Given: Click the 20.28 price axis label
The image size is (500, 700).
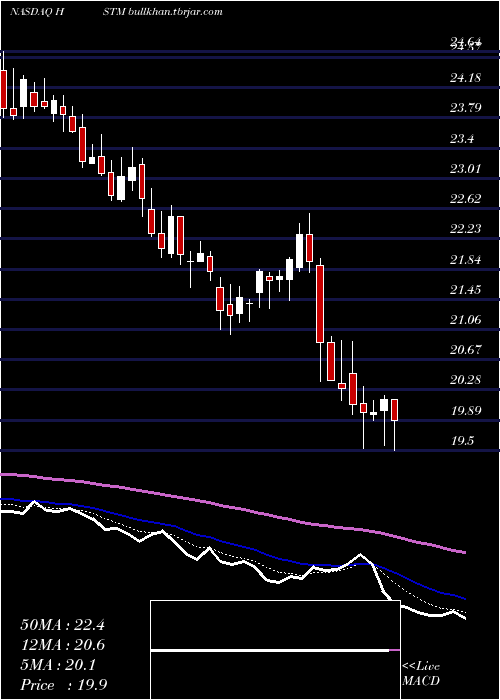Looking at the screenshot, I should pyautogui.click(x=465, y=380).
